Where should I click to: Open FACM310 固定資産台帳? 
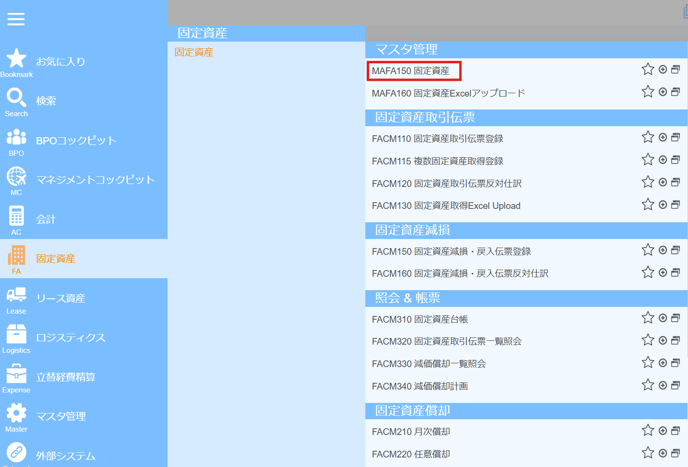click(419, 320)
